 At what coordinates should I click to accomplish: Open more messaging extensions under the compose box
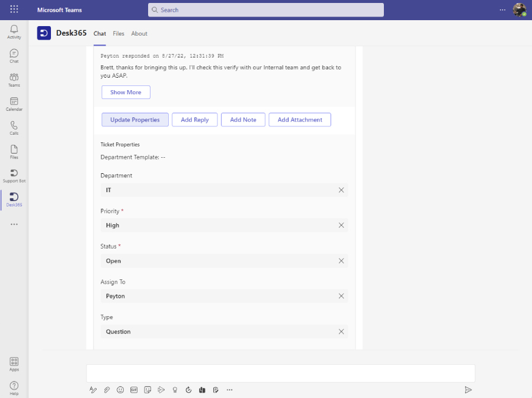[x=230, y=390]
